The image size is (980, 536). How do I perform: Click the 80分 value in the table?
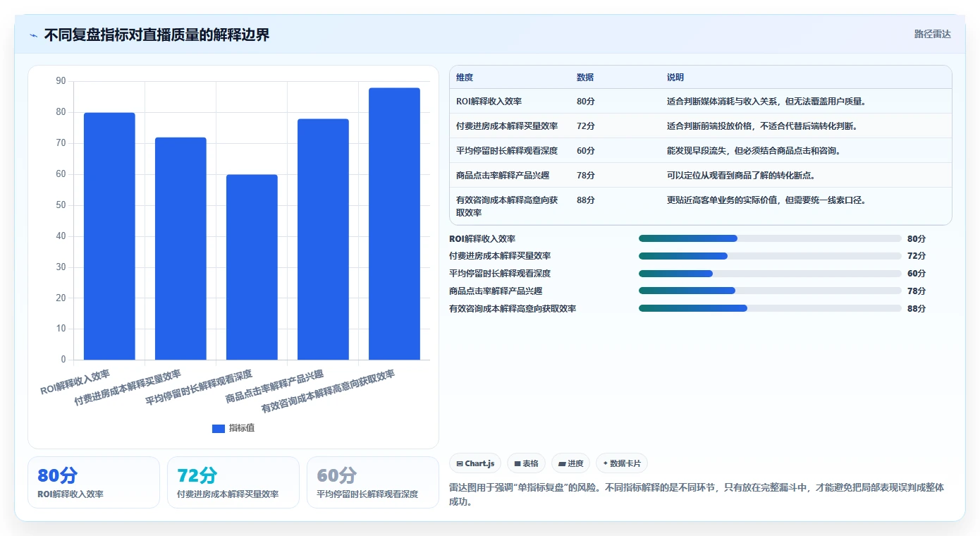pos(585,102)
